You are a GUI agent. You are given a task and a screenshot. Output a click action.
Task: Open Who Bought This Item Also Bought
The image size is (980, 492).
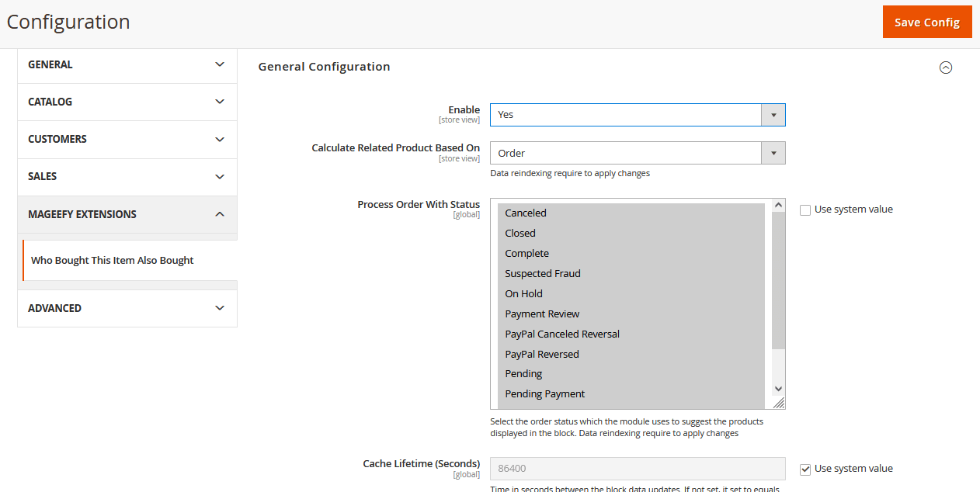(113, 261)
